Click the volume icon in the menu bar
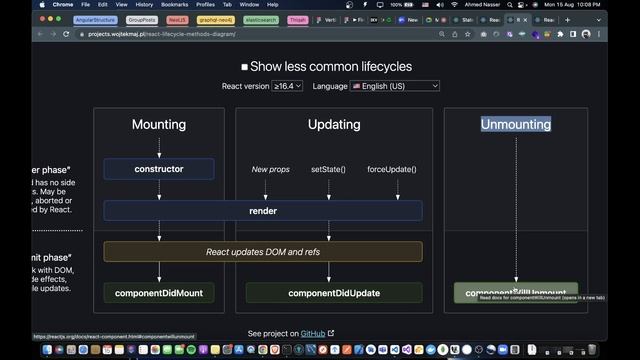640x360 pixels. (x=440, y=5)
